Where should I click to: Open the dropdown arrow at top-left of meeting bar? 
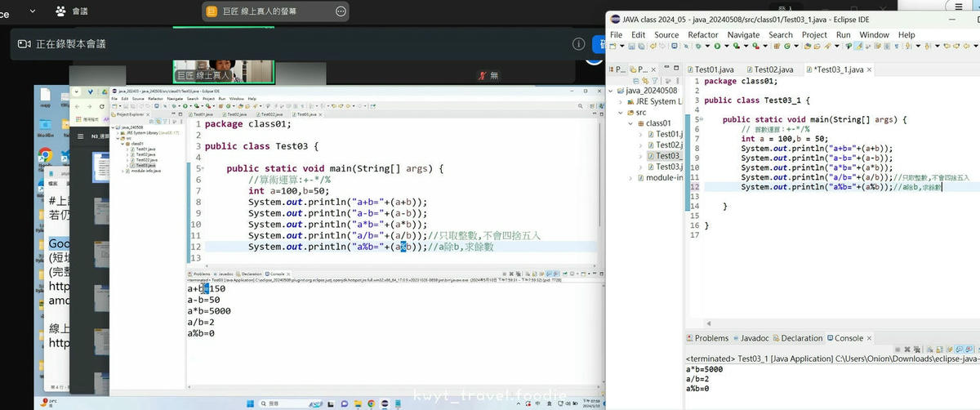point(33,11)
